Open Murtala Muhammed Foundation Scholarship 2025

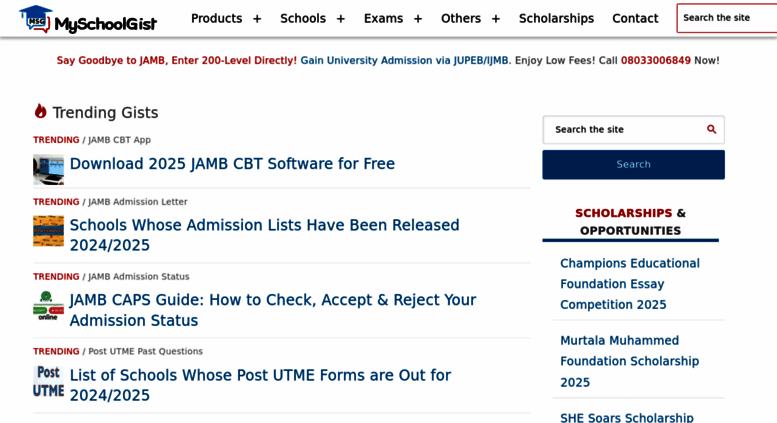629,361
